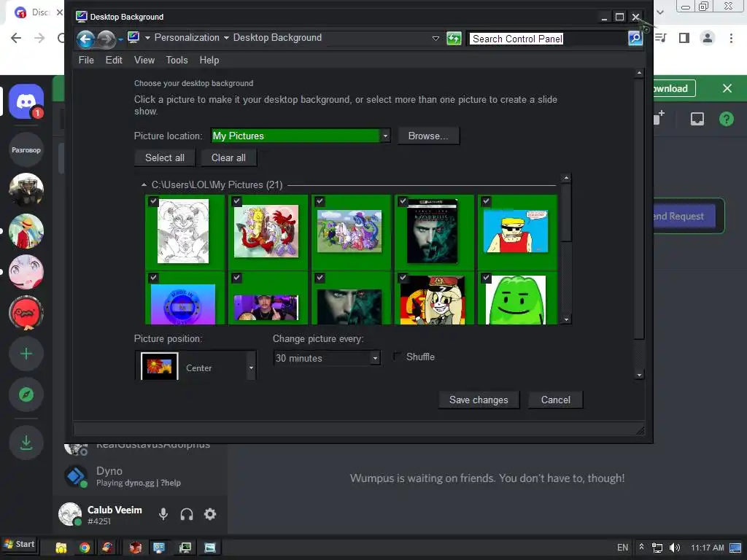Click Save changes

click(x=479, y=400)
